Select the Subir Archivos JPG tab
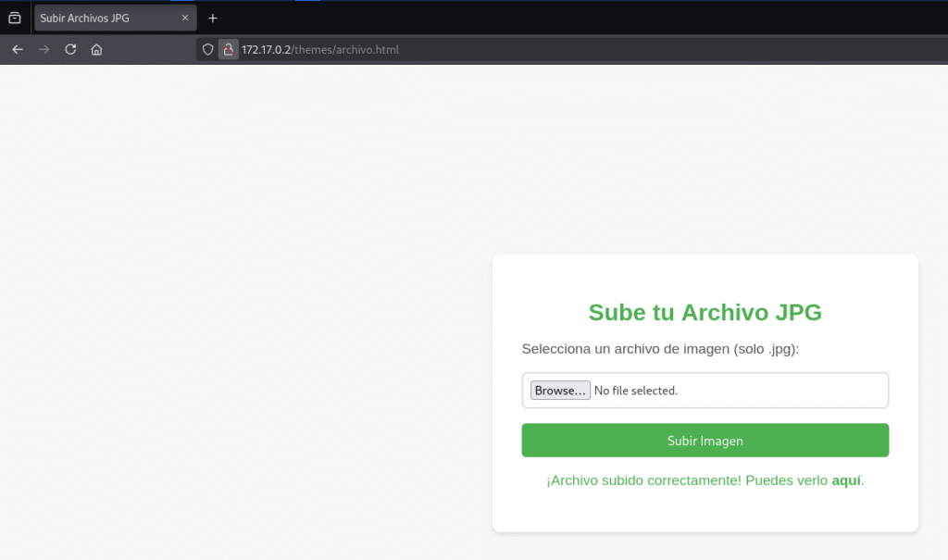948x560 pixels. pyautogui.click(x=102, y=19)
